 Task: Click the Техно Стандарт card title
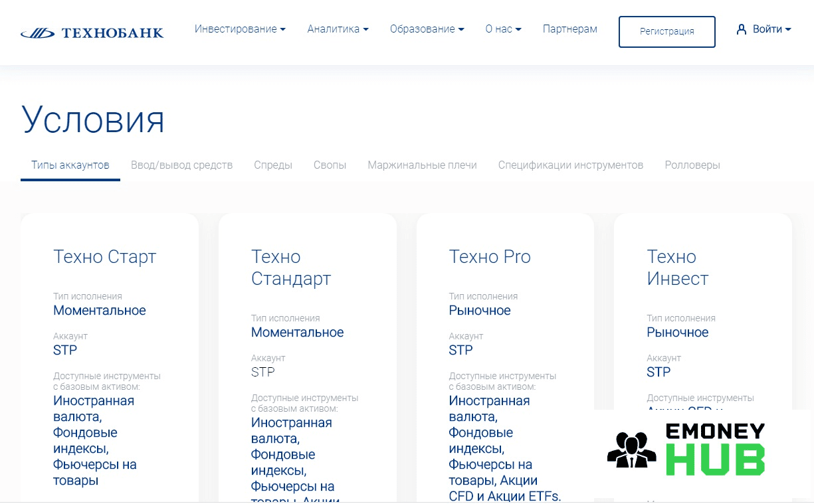(x=291, y=268)
